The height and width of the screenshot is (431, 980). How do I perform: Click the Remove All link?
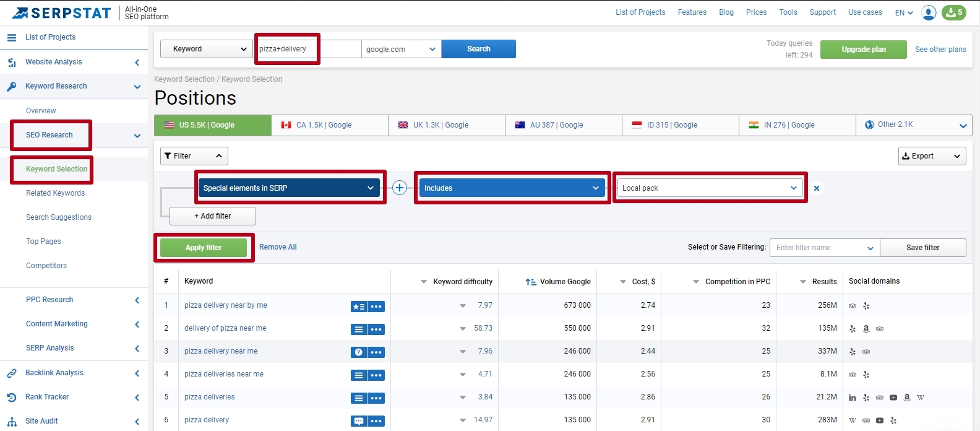pos(278,247)
